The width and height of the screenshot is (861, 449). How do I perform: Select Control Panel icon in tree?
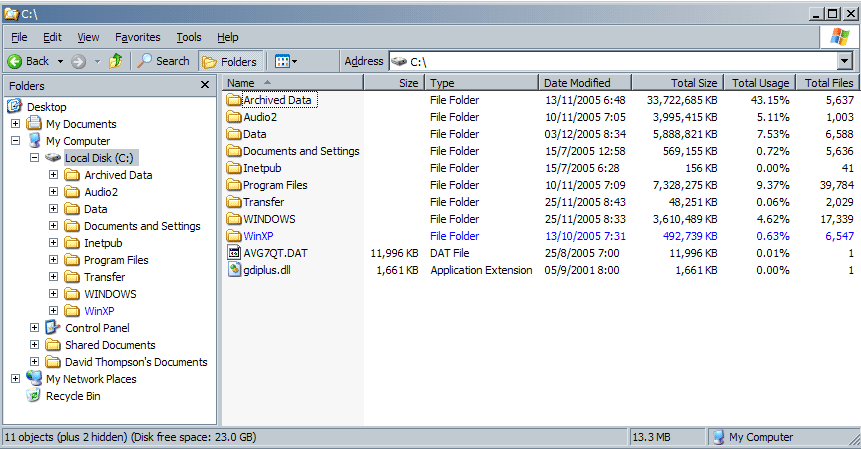click(53, 328)
